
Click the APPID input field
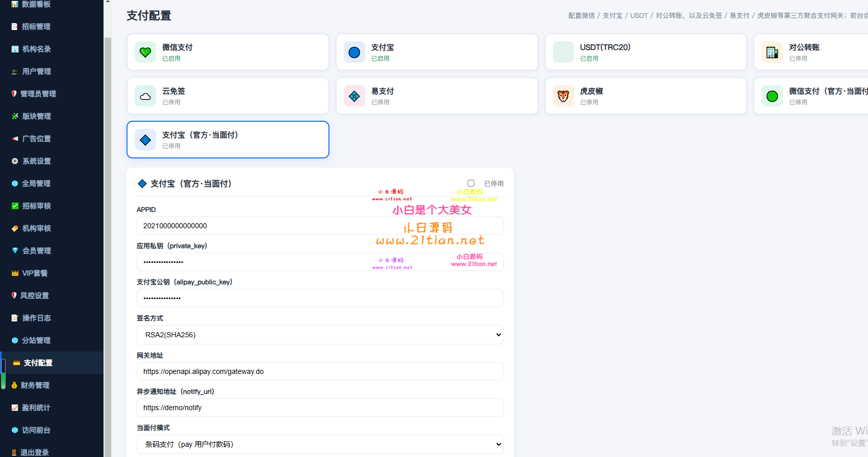[x=320, y=226]
